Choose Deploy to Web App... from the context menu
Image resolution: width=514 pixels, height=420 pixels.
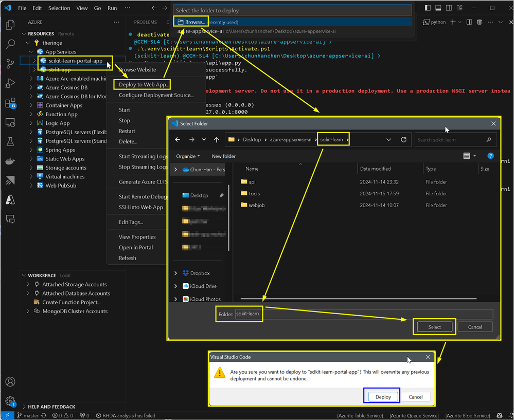pyautogui.click(x=144, y=84)
